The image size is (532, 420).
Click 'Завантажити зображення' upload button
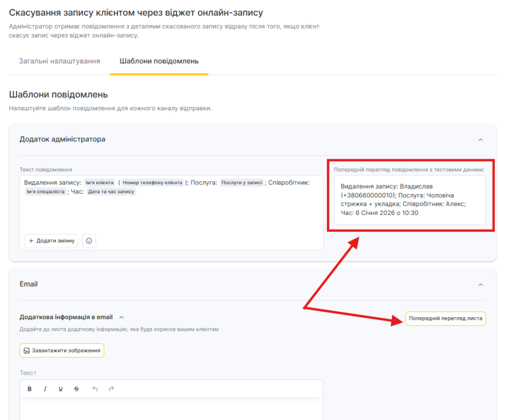pyautogui.click(x=62, y=350)
